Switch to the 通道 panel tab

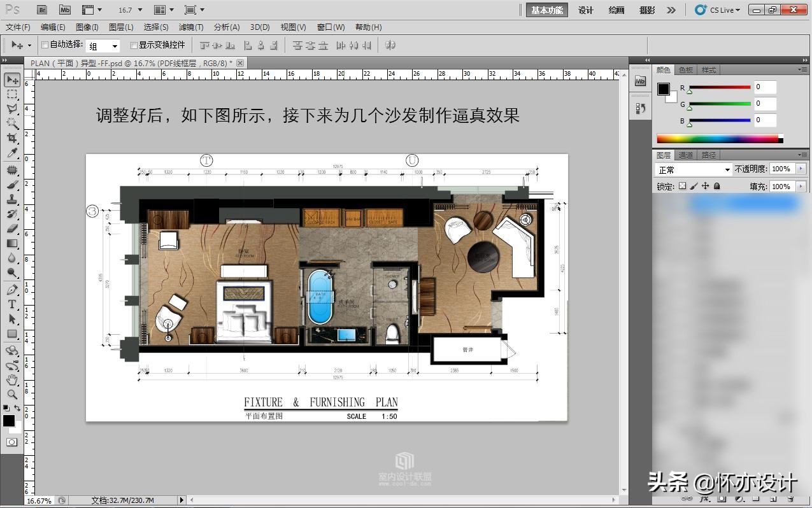(x=685, y=154)
